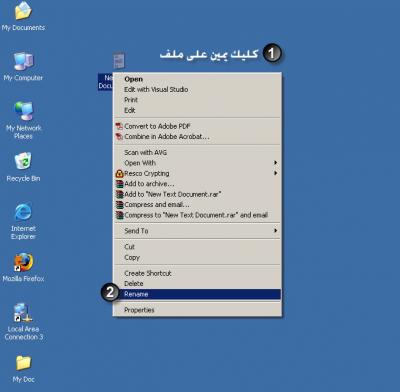Choose Print from the context menu
The image size is (400, 392).
tap(197, 100)
